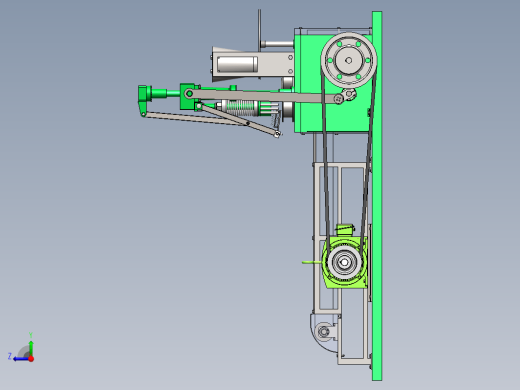Viewport: 520px width, 390px height.
Task: Pick the left run of the V-belt
Action: pos(325,160)
